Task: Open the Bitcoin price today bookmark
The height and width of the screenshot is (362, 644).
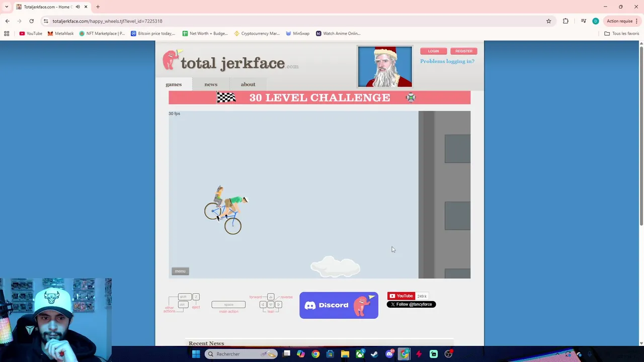Action: click(x=153, y=33)
